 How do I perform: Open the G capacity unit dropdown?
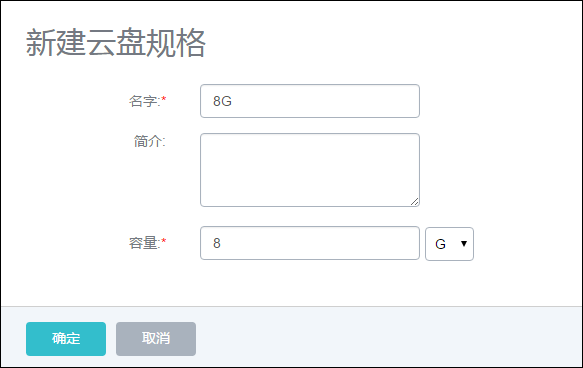point(449,244)
